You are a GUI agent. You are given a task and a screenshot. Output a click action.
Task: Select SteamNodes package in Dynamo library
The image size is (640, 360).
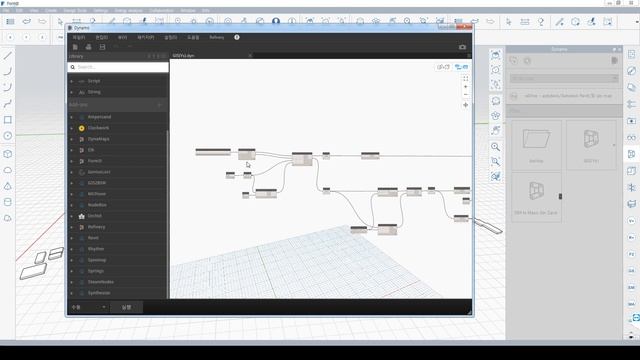[100, 282]
